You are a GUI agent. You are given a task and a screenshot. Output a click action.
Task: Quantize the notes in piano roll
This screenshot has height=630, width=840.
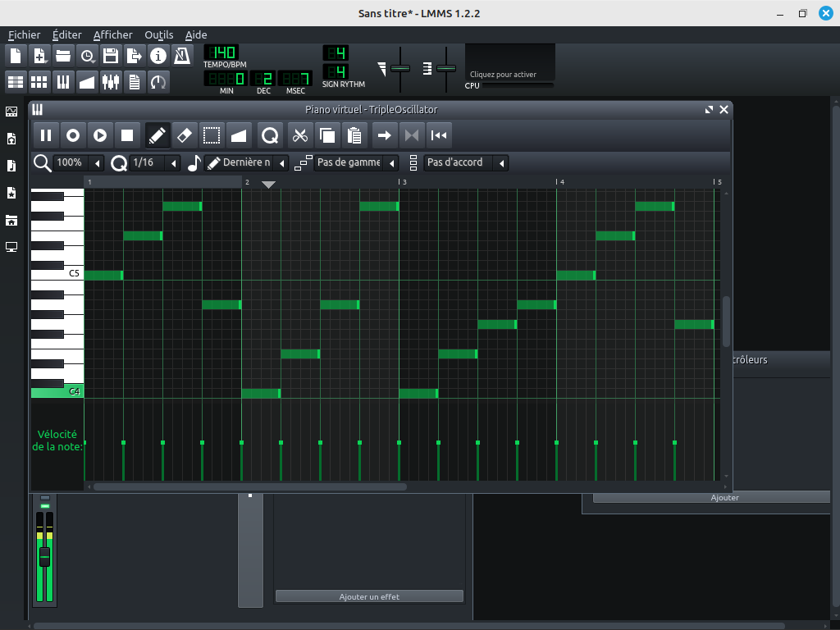(x=270, y=135)
